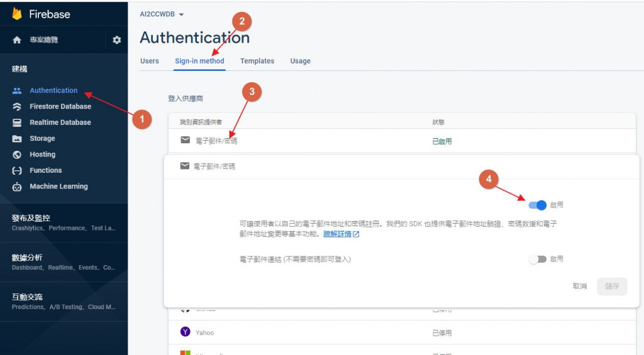644x355 pixels.
Task: Click the Firebase flame logo
Action: click(17, 14)
